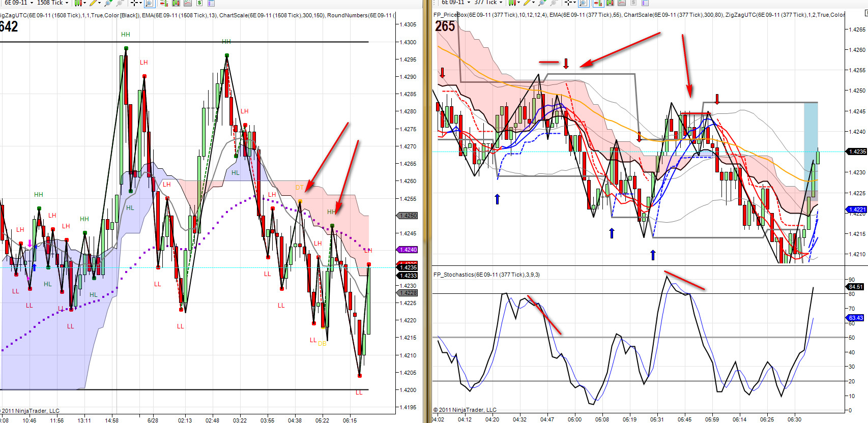The height and width of the screenshot is (423, 868).
Task: Click the purple 1.4240 price marker
Action: (408, 250)
